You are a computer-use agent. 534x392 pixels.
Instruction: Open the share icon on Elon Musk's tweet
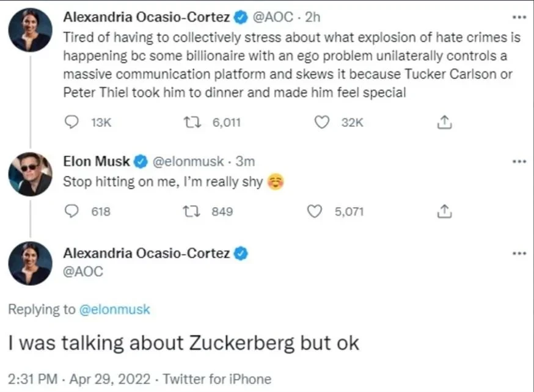(x=445, y=211)
